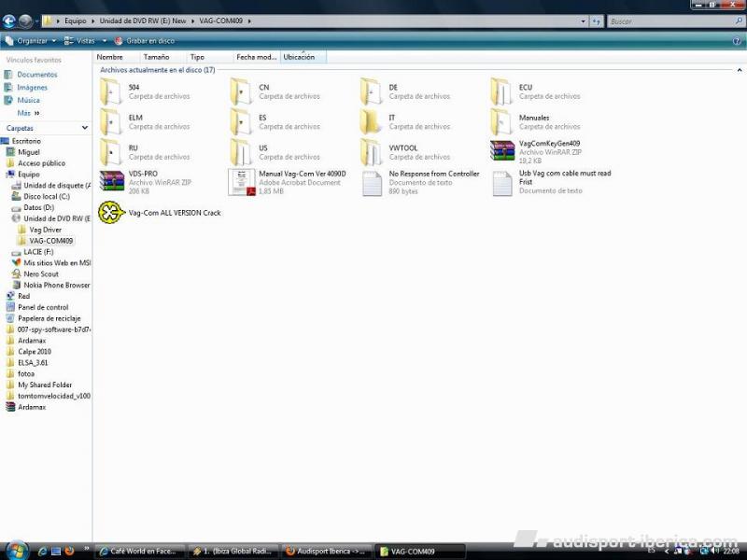Select the RU folder
This screenshot has width=747, height=560.
[x=146, y=152]
